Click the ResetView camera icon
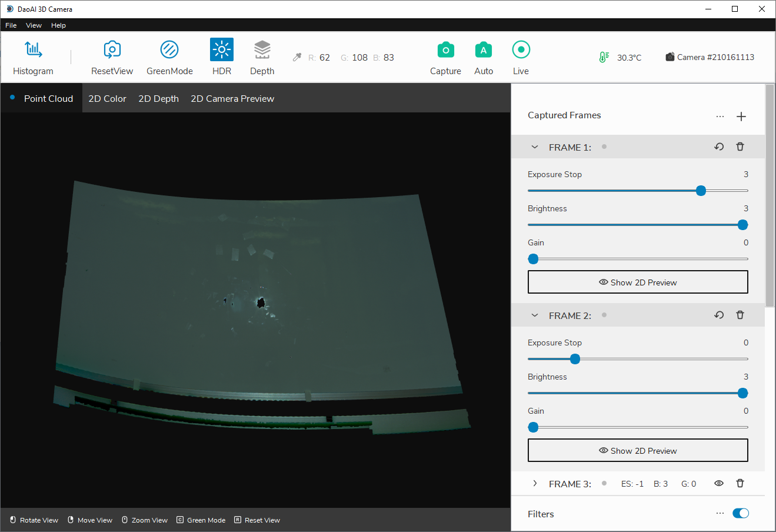 click(x=112, y=50)
